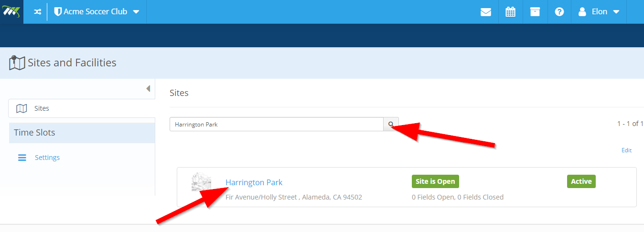Click the address Fir Avenue/Holly Street text
Screen dimensions: 644x232
coord(294,197)
